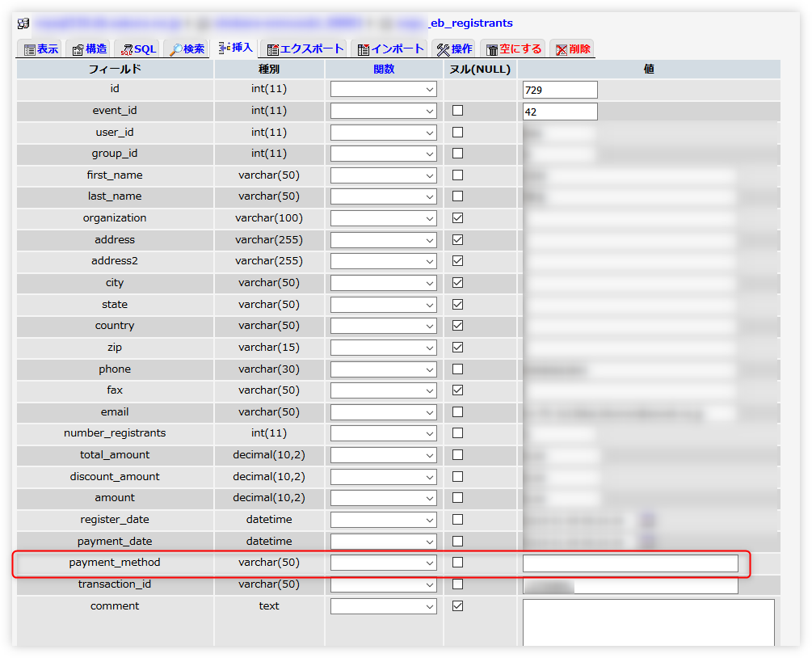Click the Empty (空にする) trash icon

click(491, 50)
